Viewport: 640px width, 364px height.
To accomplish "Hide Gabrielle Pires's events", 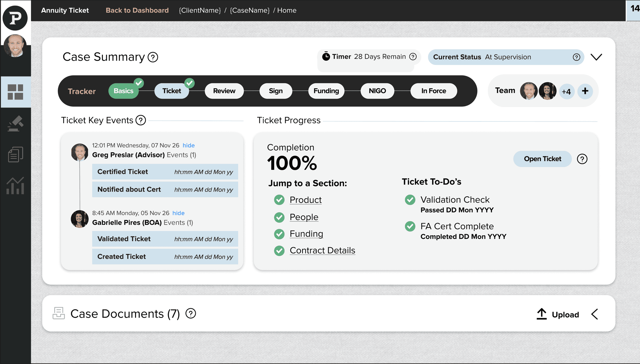I will [x=178, y=213].
